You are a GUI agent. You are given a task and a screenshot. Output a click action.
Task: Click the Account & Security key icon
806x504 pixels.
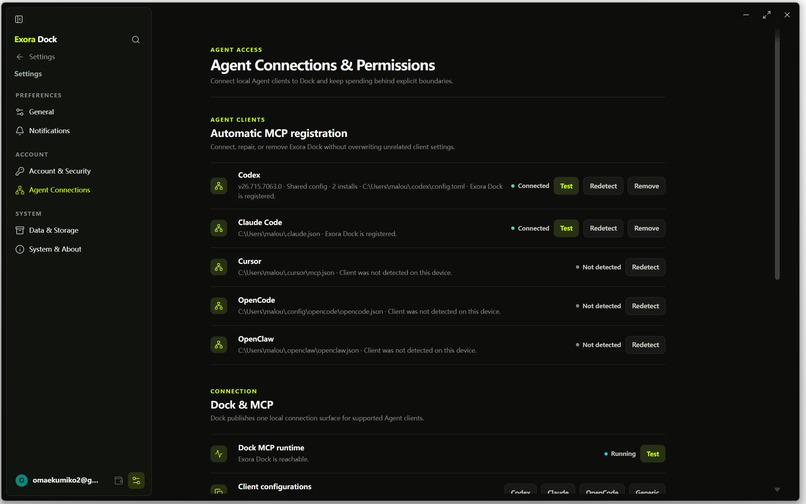pyautogui.click(x=20, y=171)
